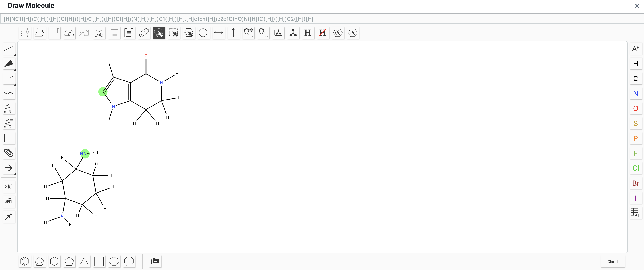The height and width of the screenshot is (273, 644).
Task: Remove explicit hydrogens with struck-through H
Action: click(x=323, y=33)
